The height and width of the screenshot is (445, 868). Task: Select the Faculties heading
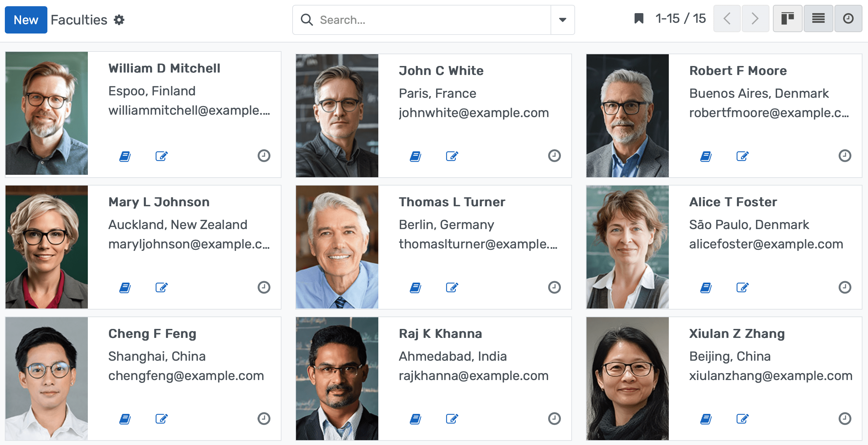(79, 19)
